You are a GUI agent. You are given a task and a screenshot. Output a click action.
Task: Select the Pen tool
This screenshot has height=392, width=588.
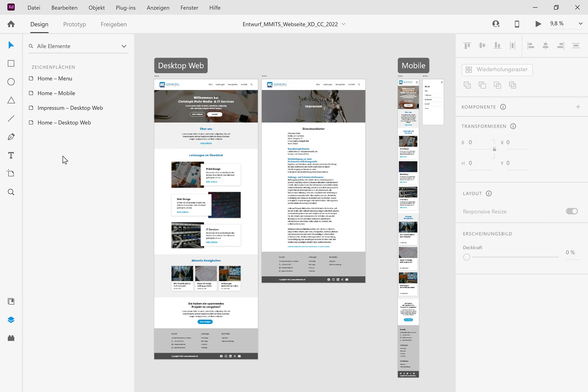pyautogui.click(x=11, y=137)
